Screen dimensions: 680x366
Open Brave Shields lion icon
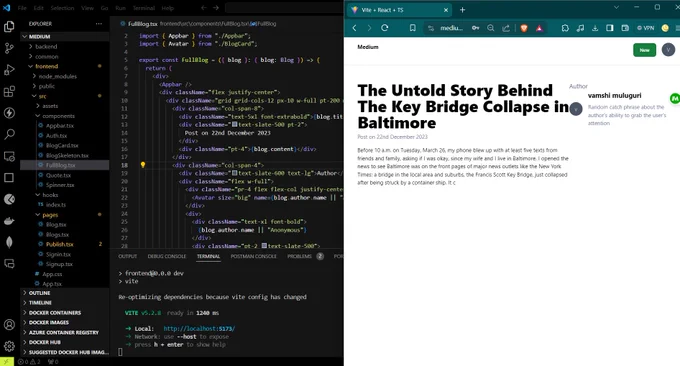point(524,28)
